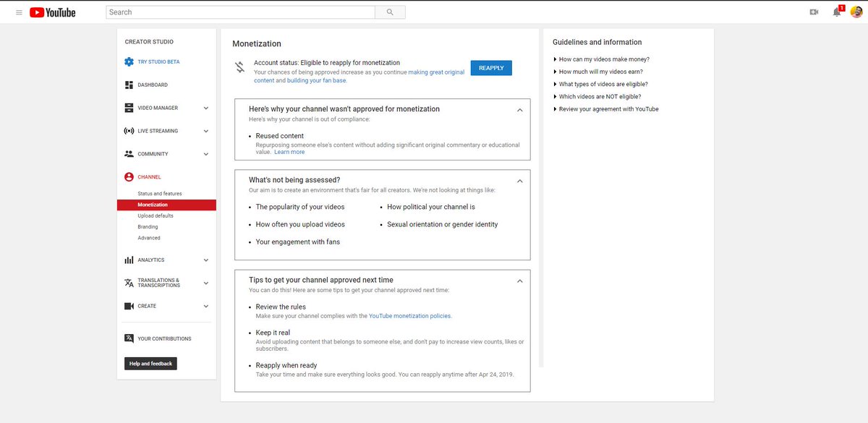This screenshot has width=868, height=423.
Task: Open Upload defaults menu item
Action: click(156, 216)
